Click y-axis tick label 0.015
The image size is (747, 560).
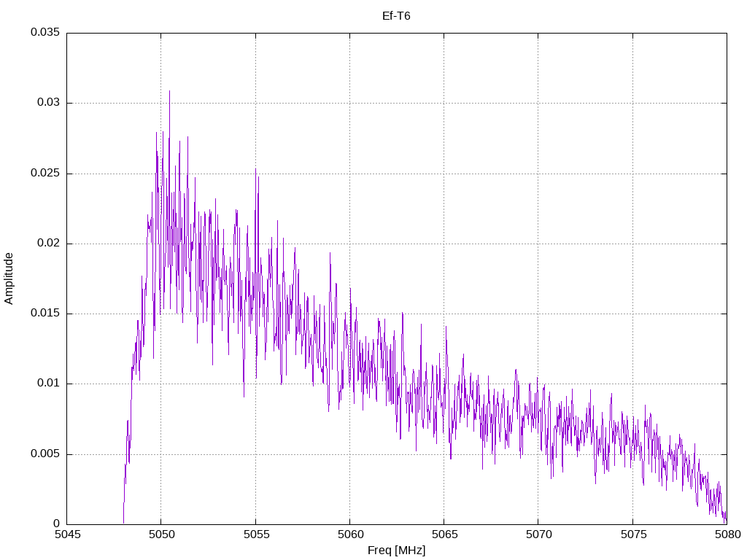(45, 313)
